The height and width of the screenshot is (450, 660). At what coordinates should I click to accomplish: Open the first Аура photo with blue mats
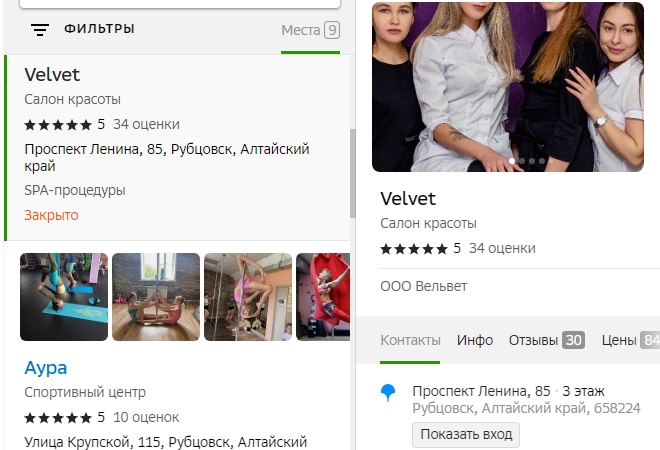tap(64, 297)
